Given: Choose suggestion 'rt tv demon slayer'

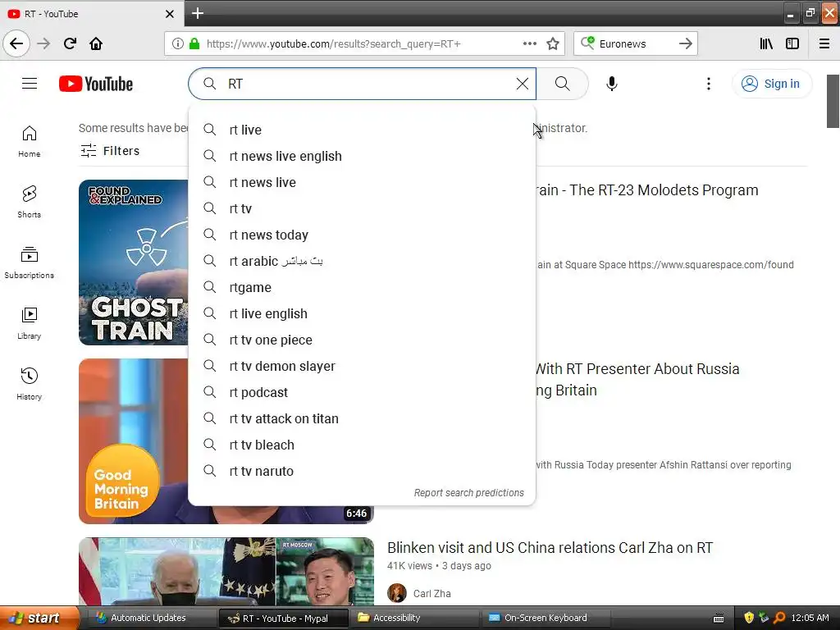Looking at the screenshot, I should pyautogui.click(x=362, y=366).
